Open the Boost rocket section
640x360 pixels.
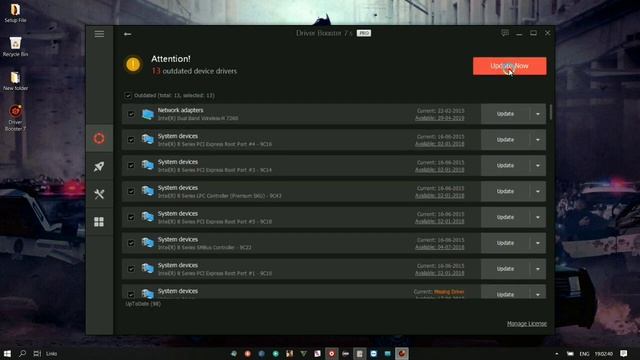99,167
